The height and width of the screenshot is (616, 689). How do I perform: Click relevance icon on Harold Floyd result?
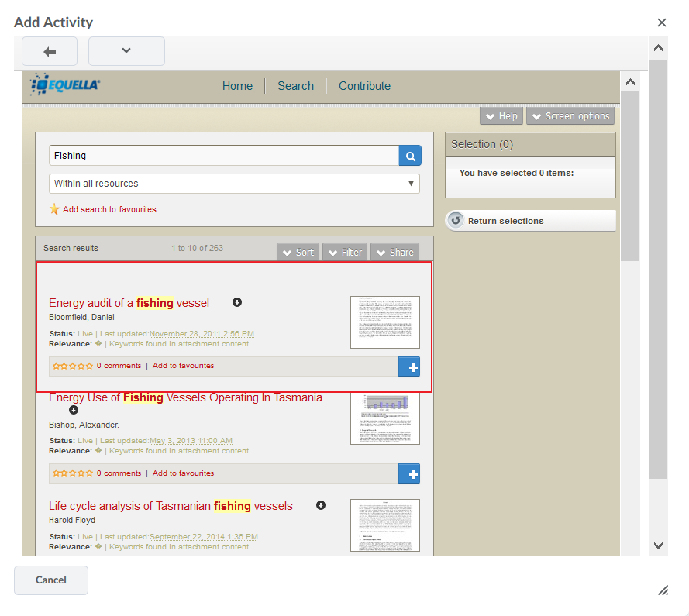[98, 546]
